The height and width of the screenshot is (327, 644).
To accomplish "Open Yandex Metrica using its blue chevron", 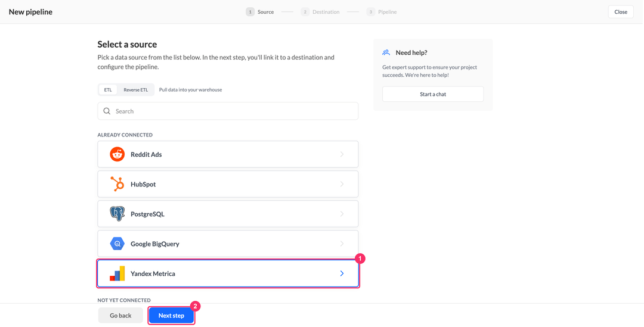I will 342,273.
